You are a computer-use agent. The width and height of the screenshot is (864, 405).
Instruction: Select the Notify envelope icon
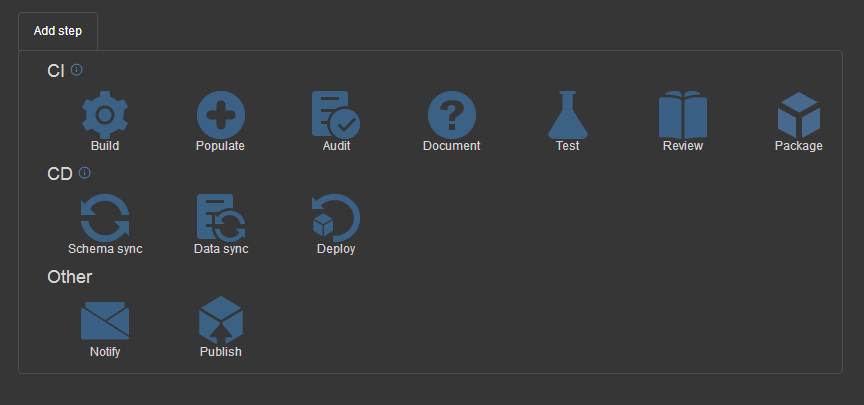click(105, 321)
